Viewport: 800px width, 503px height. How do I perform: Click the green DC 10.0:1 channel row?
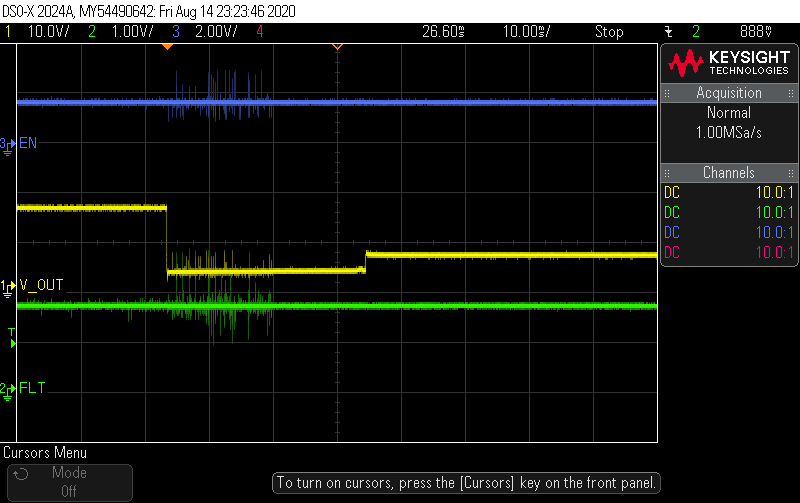click(729, 212)
